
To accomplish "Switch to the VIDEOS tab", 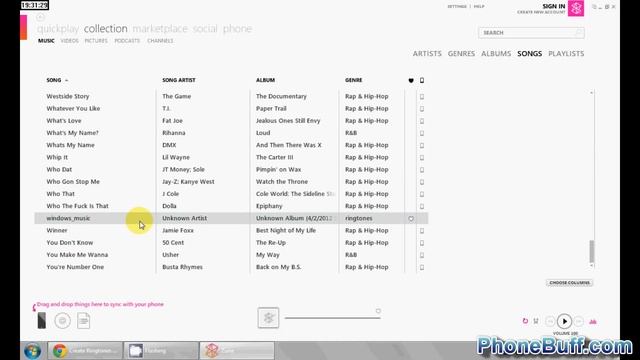I will [x=69, y=41].
